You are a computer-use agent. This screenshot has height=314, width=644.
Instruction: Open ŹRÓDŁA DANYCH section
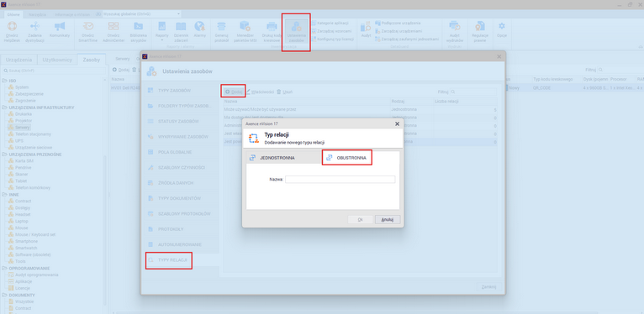click(180, 183)
